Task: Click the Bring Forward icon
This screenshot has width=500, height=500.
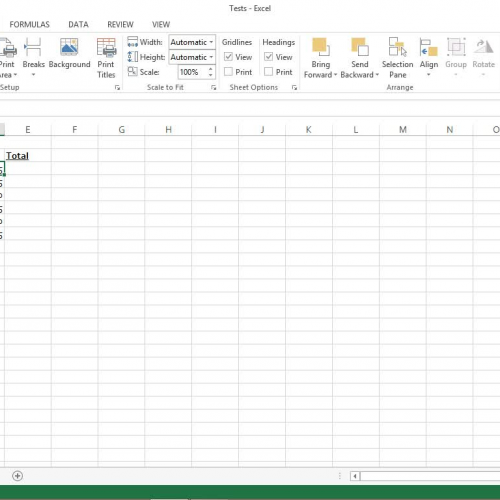Action: pyautogui.click(x=321, y=47)
